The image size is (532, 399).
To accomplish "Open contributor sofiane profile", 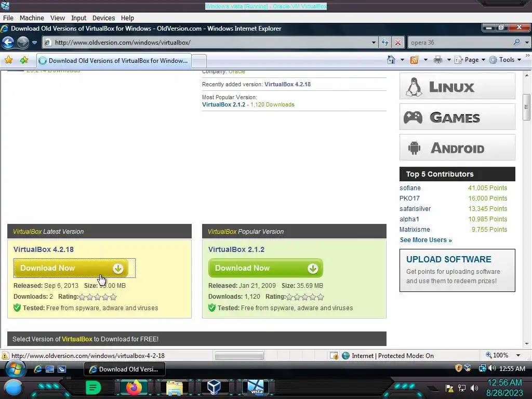I will (x=410, y=188).
